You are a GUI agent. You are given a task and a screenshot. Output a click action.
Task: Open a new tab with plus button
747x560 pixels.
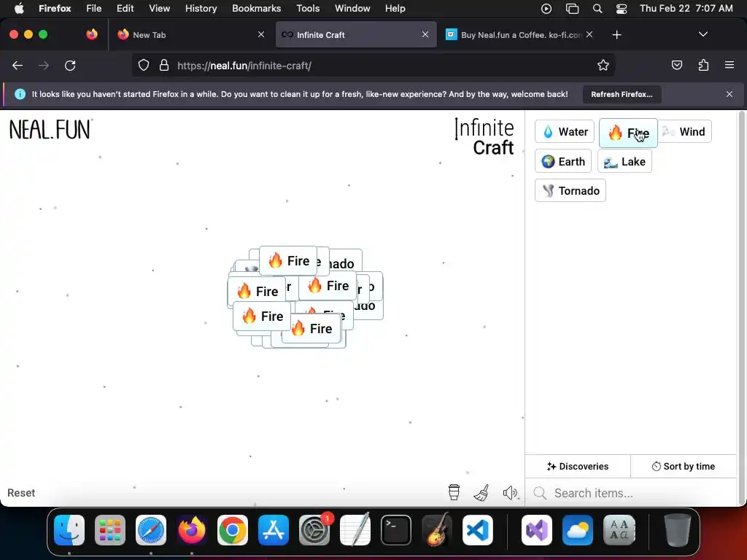[617, 35]
